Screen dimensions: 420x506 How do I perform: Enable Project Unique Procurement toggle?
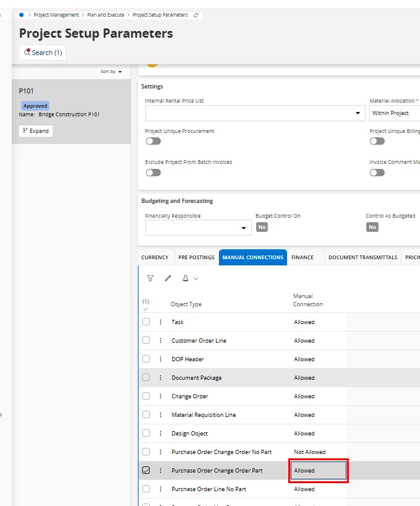[x=153, y=141]
